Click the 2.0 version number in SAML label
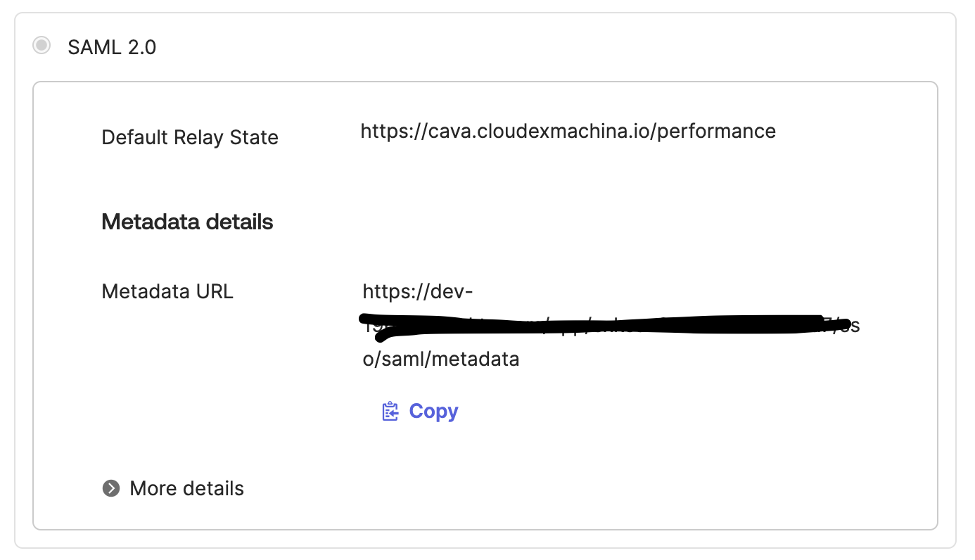 pos(141,47)
